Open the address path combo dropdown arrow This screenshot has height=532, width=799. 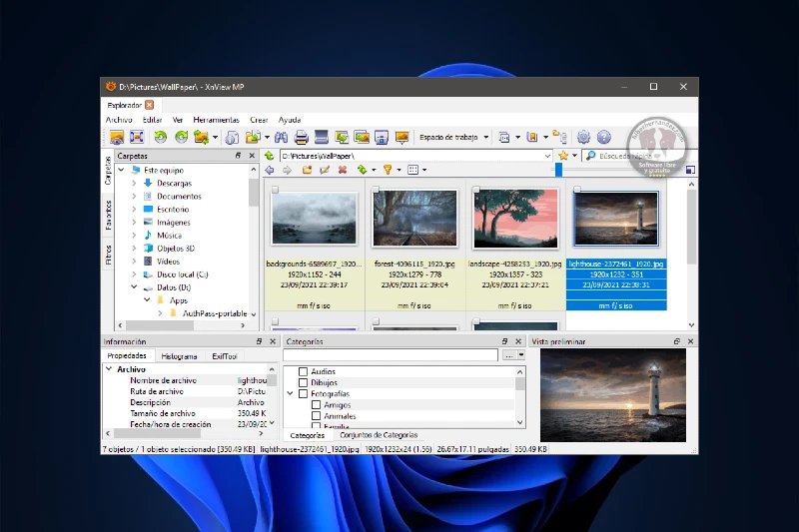547,156
